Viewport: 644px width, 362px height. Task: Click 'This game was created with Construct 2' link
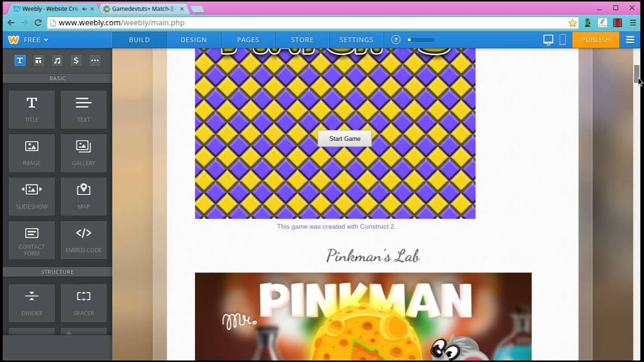tap(336, 226)
